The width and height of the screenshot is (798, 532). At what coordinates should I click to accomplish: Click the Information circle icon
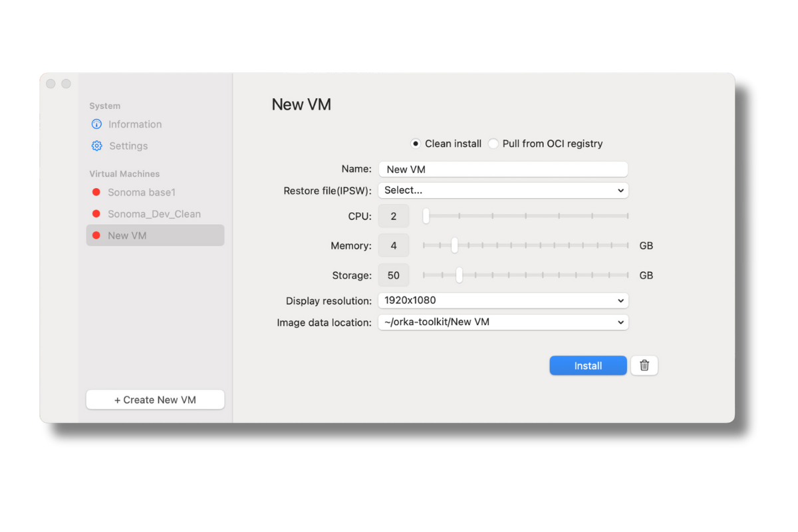coord(96,124)
